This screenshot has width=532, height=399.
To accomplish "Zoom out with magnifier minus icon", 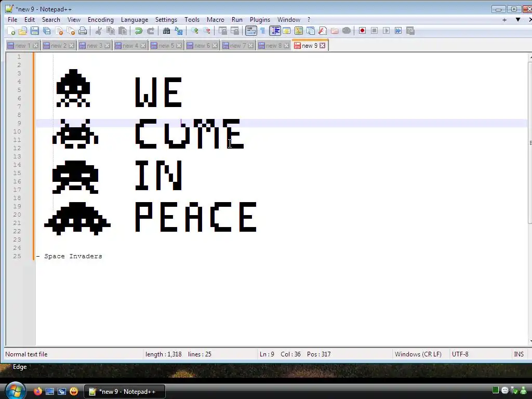I will click(206, 31).
